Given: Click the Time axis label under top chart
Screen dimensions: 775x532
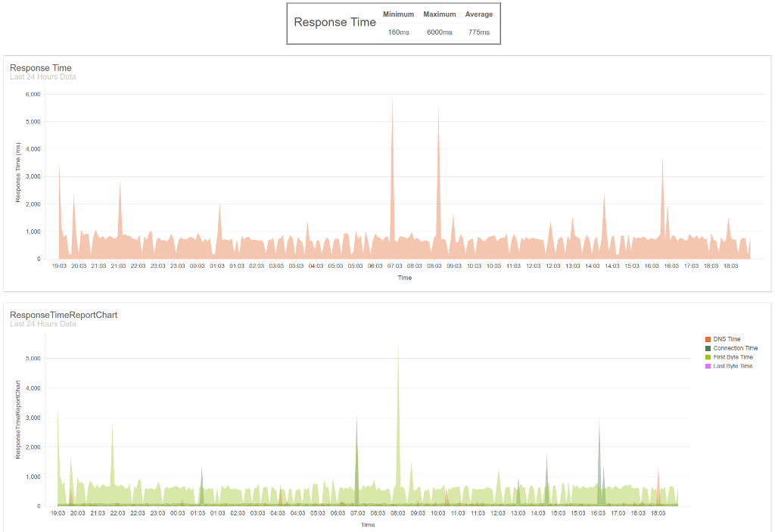Looking at the screenshot, I should click(x=405, y=278).
